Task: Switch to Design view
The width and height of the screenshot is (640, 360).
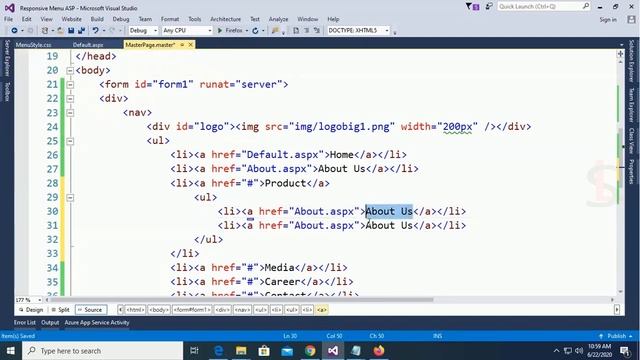Action: point(31,310)
